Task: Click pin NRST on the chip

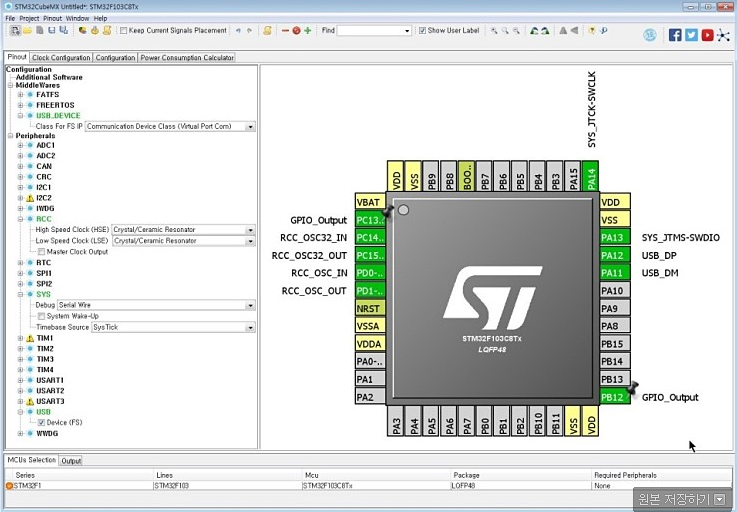Action: (x=370, y=309)
